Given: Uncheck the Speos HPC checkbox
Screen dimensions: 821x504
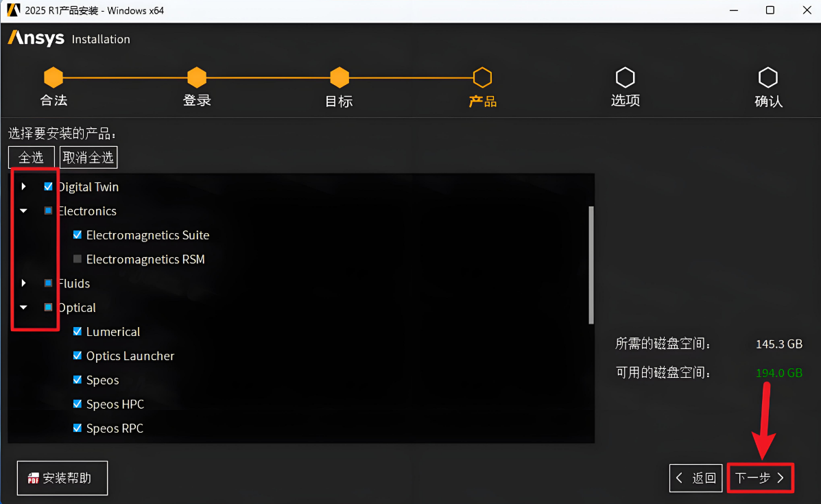Looking at the screenshot, I should [78, 403].
